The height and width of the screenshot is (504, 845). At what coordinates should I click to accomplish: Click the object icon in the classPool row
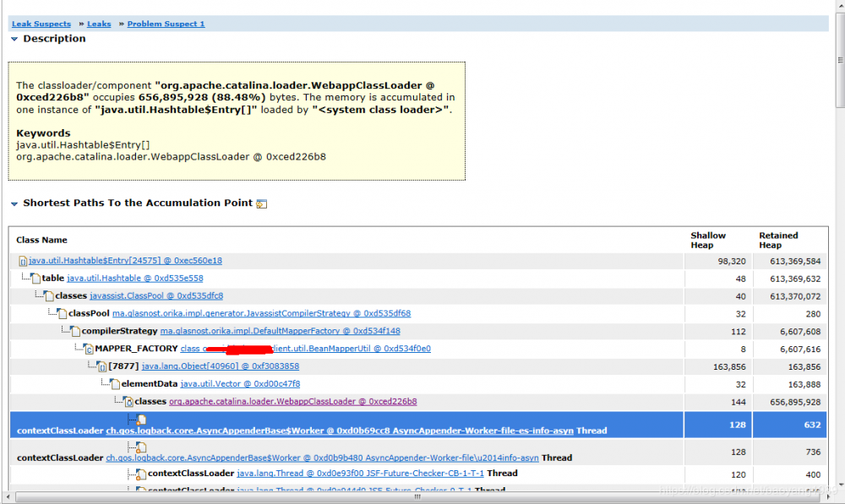(x=62, y=314)
